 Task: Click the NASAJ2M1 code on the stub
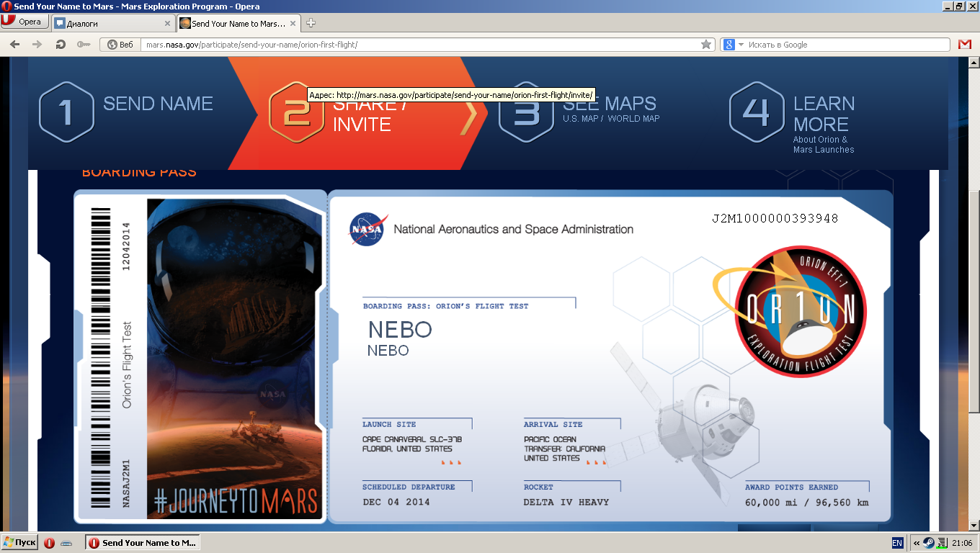(126, 483)
